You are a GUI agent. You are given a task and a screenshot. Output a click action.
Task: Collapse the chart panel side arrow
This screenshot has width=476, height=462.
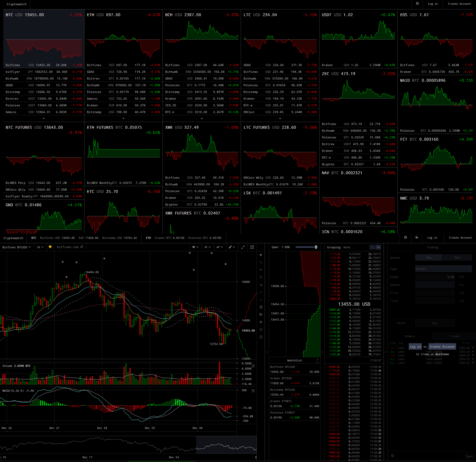[x=267, y=352]
